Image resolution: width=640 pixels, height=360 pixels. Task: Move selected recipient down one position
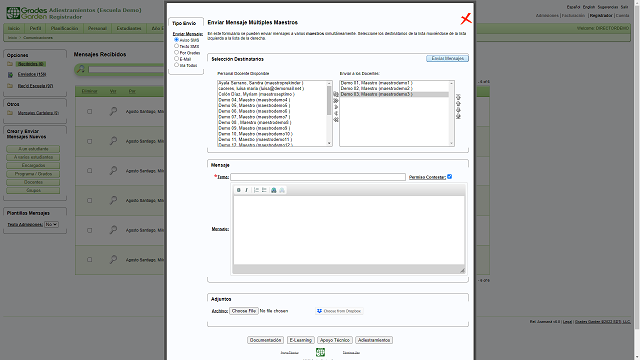[458, 110]
